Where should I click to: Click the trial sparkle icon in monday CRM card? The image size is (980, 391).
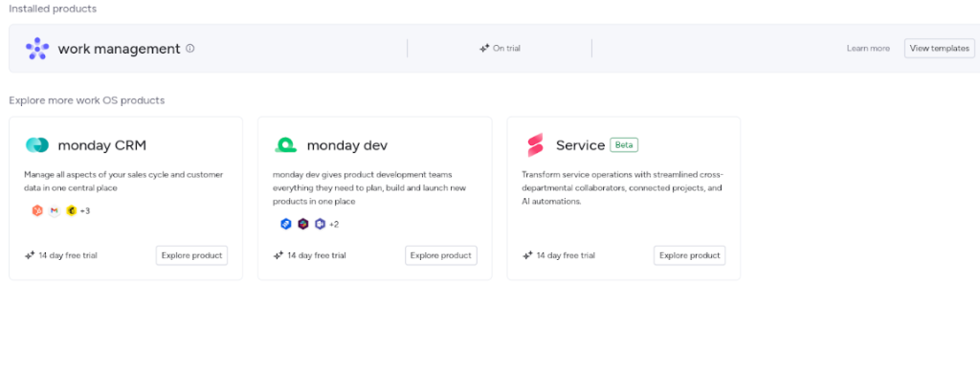[30, 255]
